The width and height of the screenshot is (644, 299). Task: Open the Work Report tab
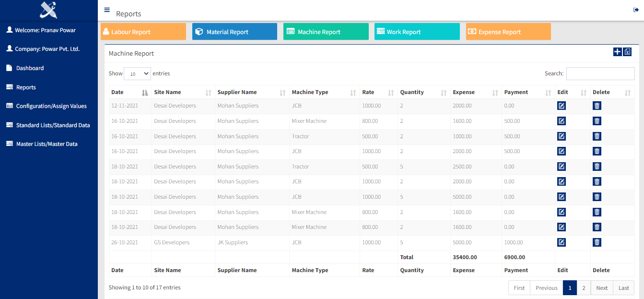(x=417, y=32)
